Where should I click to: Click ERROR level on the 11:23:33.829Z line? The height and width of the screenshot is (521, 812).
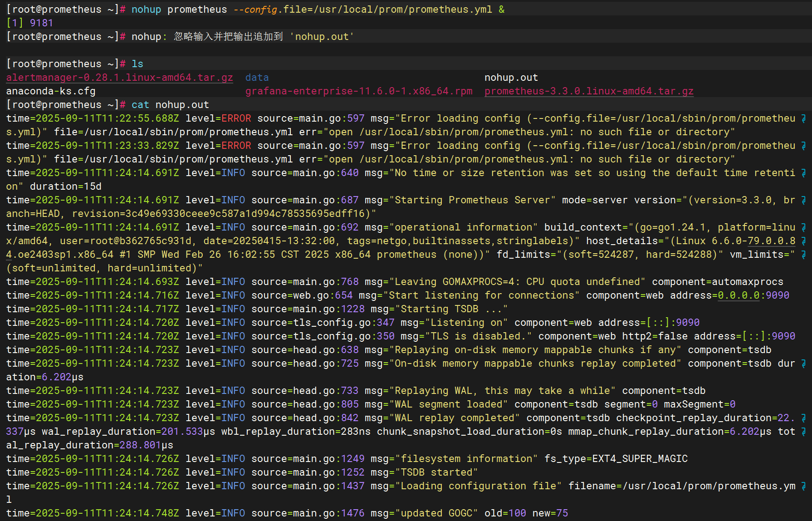point(236,146)
